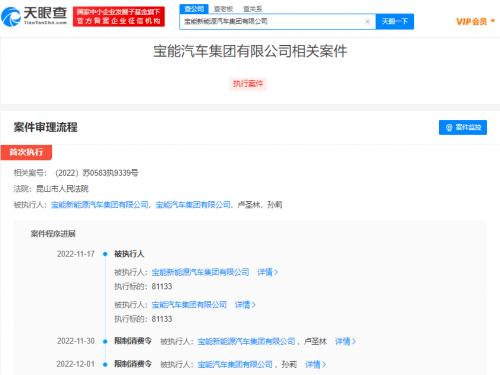Viewport: 500px width, 375px height.
Task: Open 宝能新能源汽车集团 link in 2022-11-30 row
Action: coord(246,341)
